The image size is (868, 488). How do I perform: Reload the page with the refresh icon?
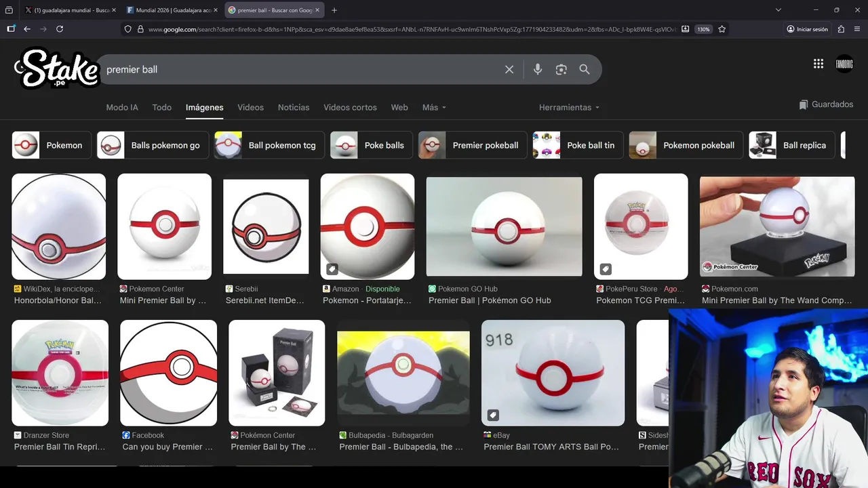click(60, 29)
